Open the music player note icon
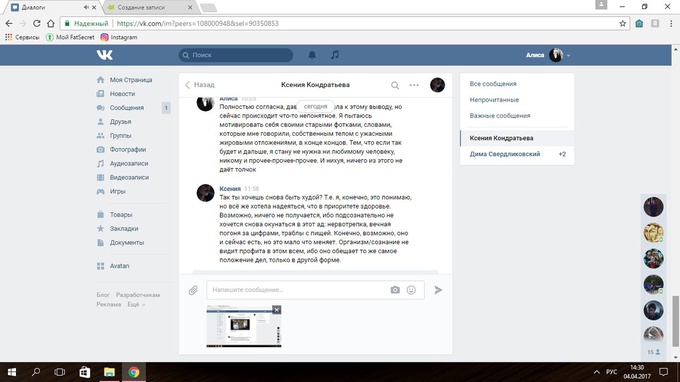The width and height of the screenshot is (680, 382). pyautogui.click(x=335, y=55)
